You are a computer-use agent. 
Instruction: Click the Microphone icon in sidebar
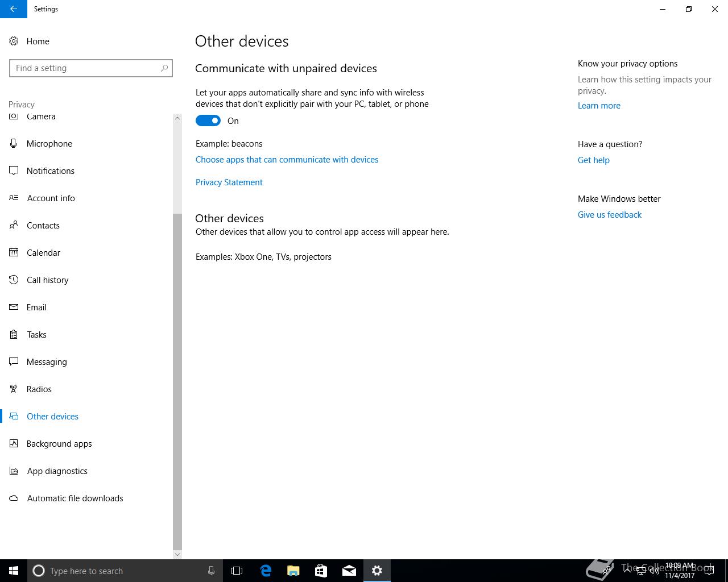tap(14, 143)
